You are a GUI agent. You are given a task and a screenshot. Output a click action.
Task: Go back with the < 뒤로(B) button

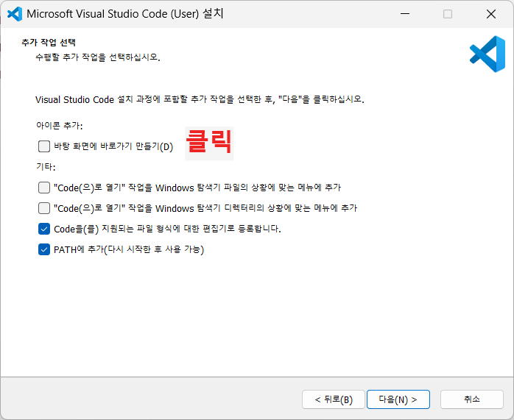tap(334, 399)
